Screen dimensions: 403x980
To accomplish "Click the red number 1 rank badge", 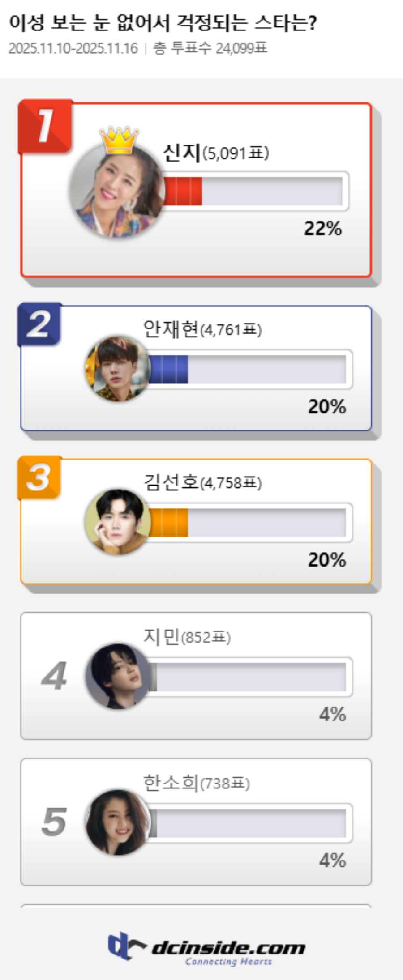I will [x=45, y=126].
